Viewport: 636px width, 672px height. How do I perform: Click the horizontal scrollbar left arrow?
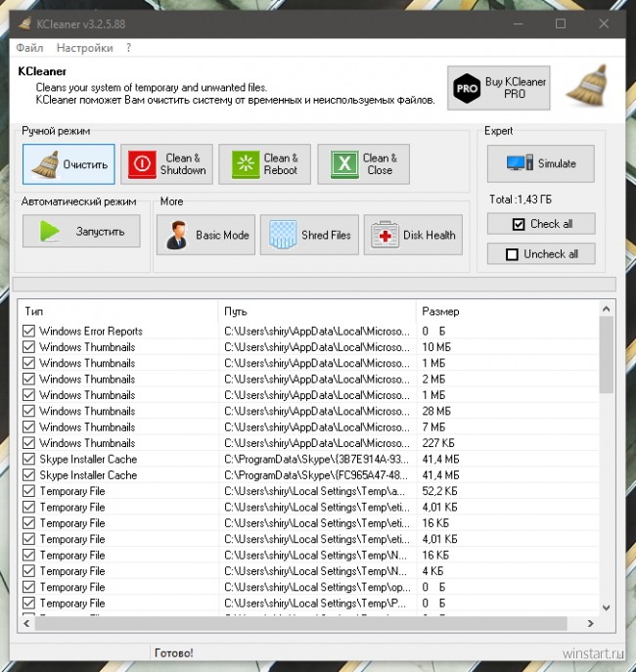27,623
